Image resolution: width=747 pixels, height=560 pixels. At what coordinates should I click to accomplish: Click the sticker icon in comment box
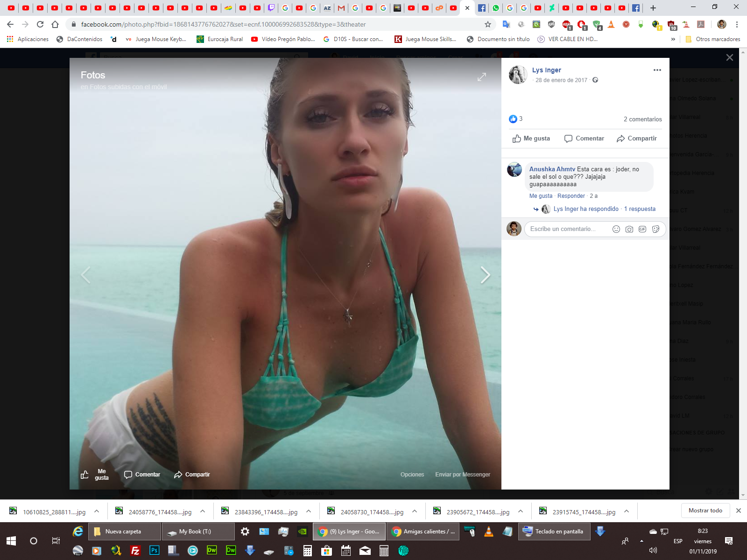(x=655, y=229)
